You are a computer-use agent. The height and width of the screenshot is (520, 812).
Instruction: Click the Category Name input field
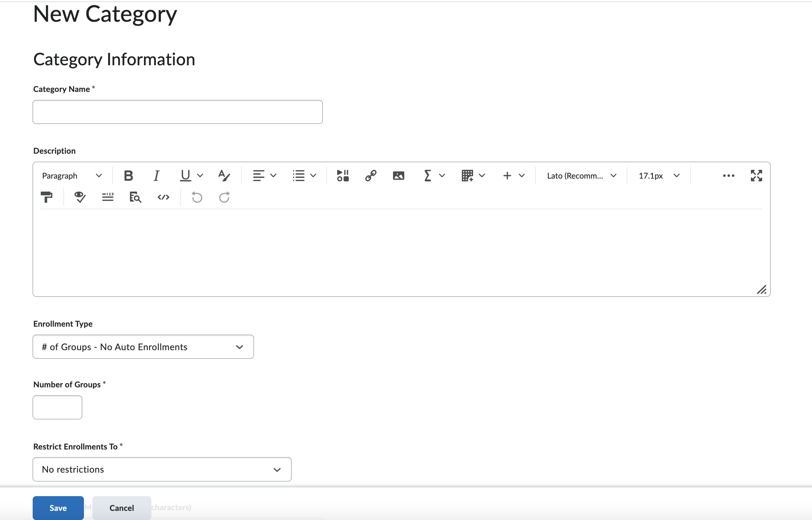(x=177, y=112)
